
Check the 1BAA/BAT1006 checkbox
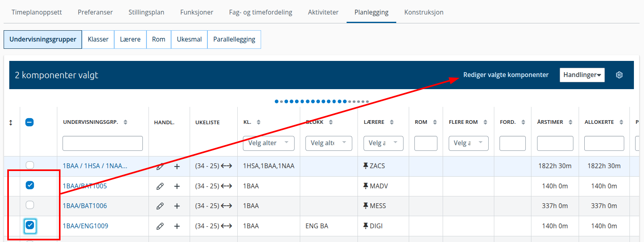[30, 205]
